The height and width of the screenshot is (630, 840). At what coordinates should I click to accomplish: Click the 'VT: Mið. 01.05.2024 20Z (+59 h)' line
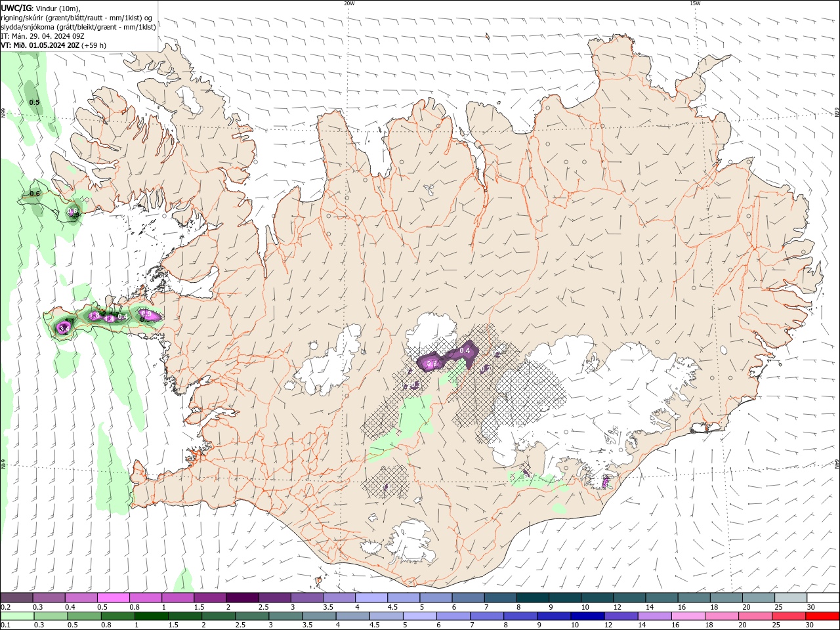(x=54, y=45)
